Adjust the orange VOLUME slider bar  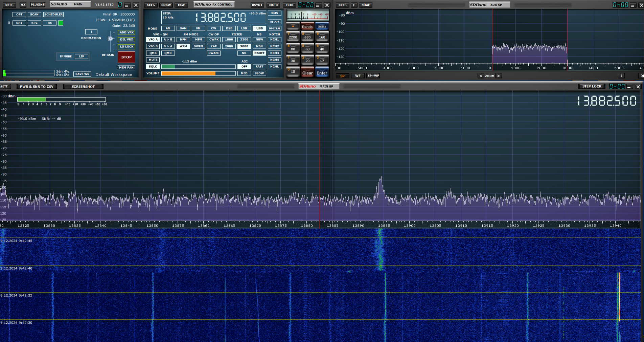coord(198,73)
